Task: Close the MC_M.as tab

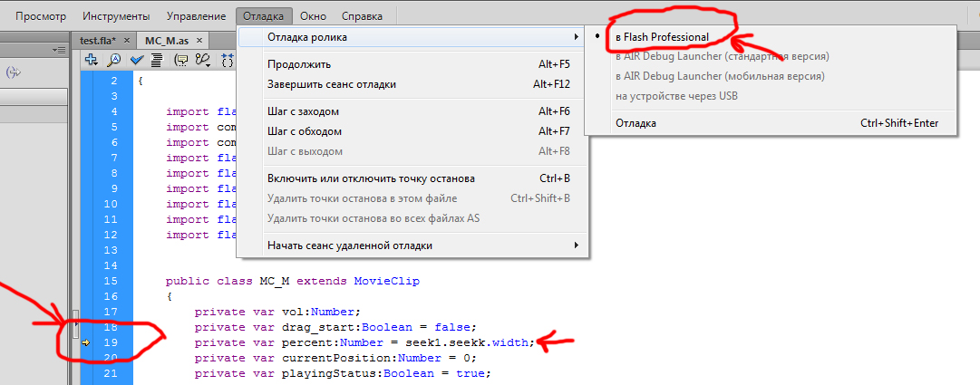Action: click(x=199, y=41)
